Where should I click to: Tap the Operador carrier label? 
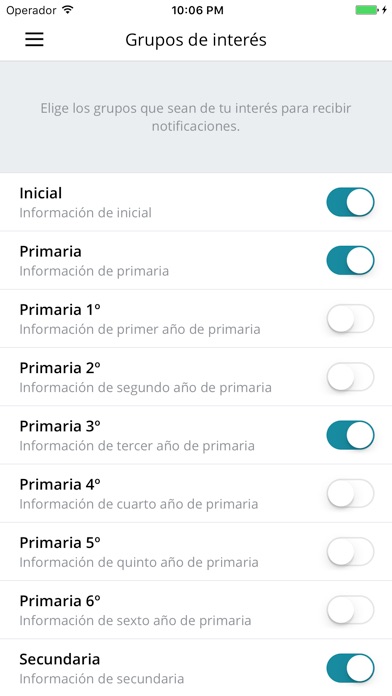(x=32, y=10)
